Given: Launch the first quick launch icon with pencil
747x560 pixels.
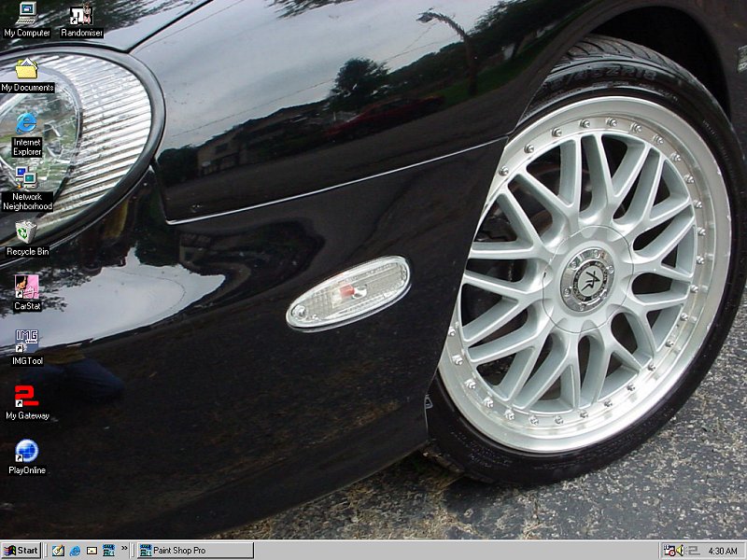Looking at the screenshot, I should point(58,551).
